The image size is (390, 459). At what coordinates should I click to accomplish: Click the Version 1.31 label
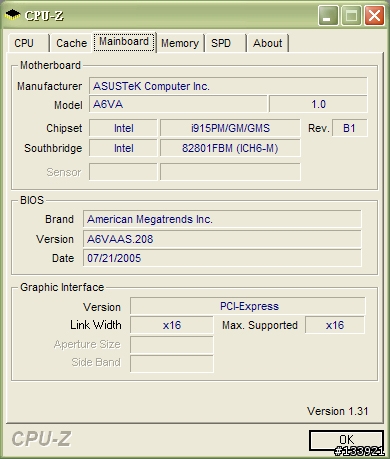click(x=338, y=411)
